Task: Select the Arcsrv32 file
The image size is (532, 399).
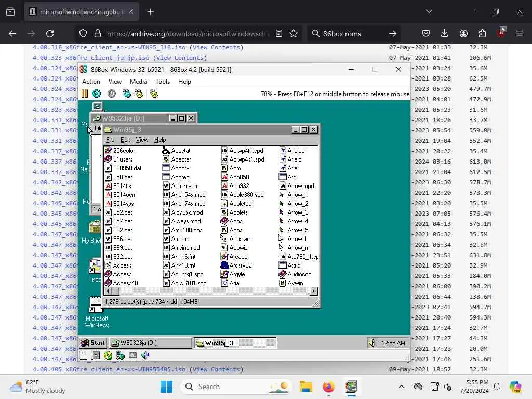Action: (236, 265)
